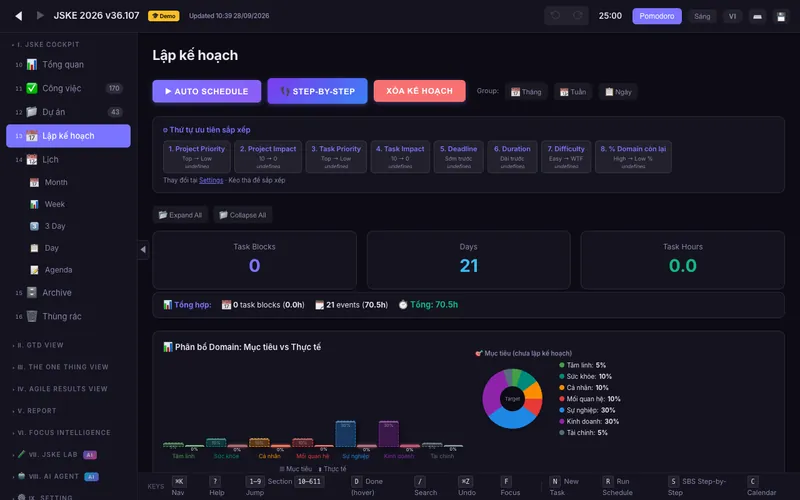The width and height of the screenshot is (800, 500).
Task: Click the Project Impact sort chip
Action: [268, 157]
